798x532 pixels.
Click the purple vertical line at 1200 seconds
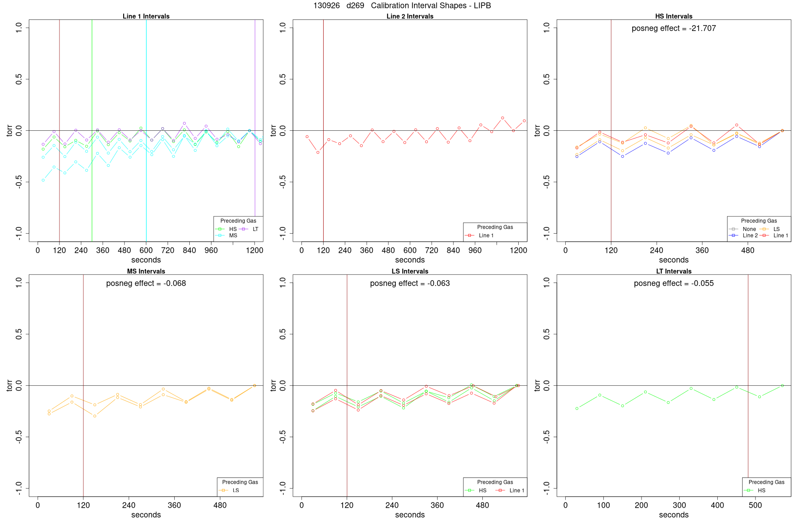(255, 130)
